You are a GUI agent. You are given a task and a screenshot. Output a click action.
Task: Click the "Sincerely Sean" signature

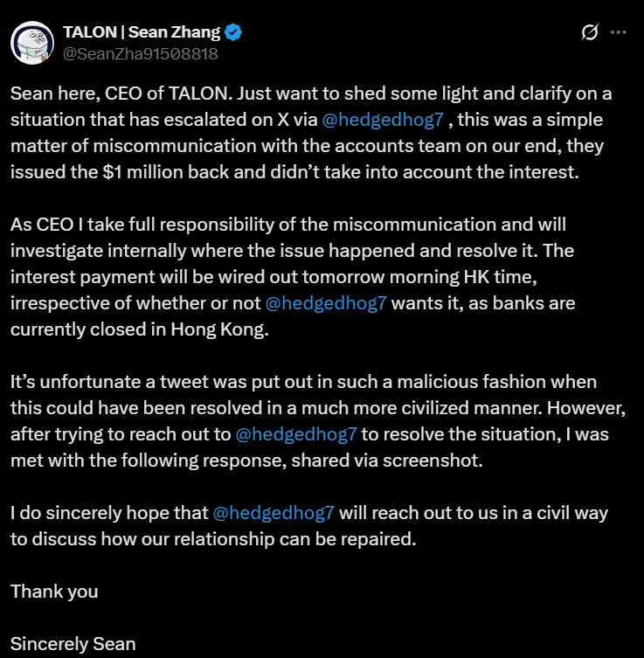73,644
